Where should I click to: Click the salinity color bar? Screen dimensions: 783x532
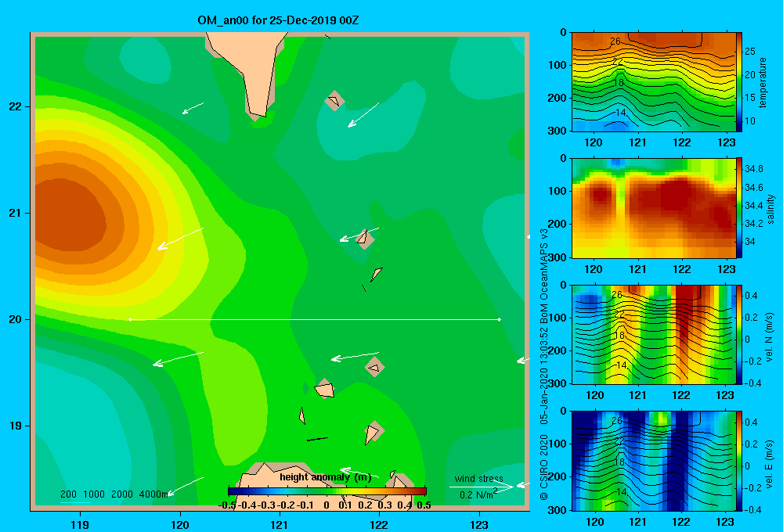coord(739,208)
